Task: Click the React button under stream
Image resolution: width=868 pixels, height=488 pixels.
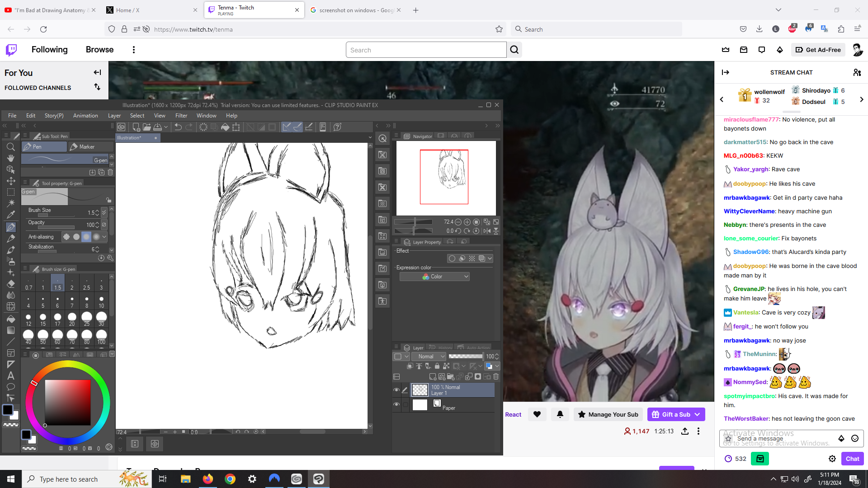Action: coord(513,414)
